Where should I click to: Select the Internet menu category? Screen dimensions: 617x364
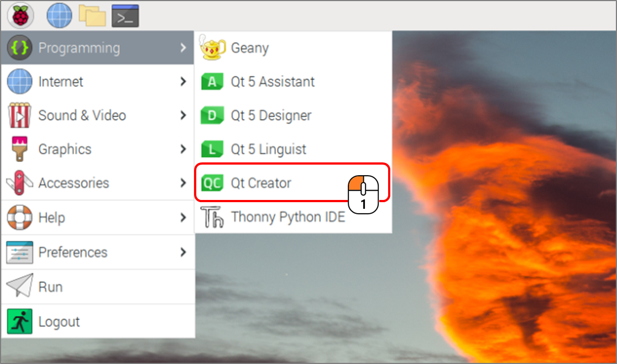click(98, 81)
